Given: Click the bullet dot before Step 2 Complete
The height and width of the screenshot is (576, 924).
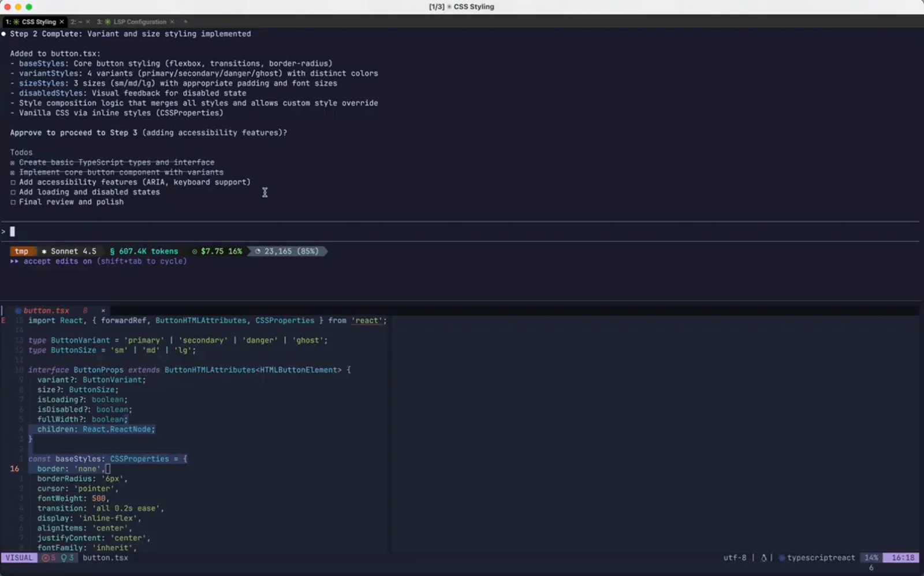Looking at the screenshot, I should pos(3,34).
